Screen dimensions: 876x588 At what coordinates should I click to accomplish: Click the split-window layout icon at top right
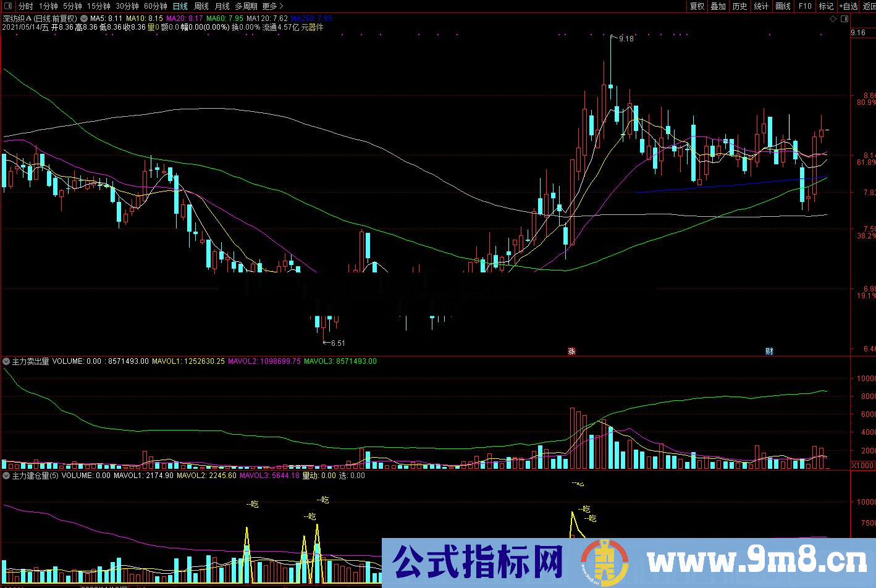844,19
